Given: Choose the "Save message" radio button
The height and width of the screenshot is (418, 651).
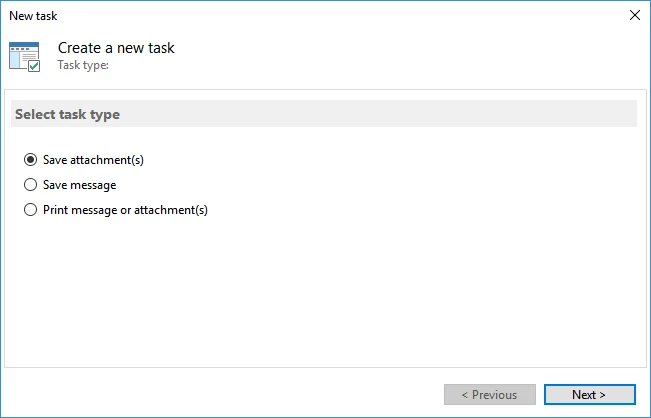Looking at the screenshot, I should tap(30, 185).
